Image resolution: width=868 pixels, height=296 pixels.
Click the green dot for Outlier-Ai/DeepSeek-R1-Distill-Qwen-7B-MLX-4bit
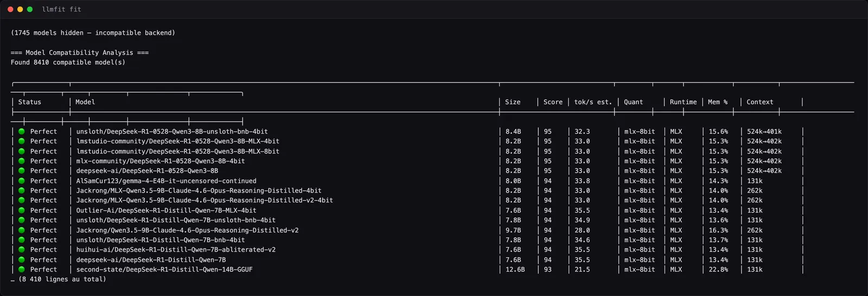(x=22, y=210)
